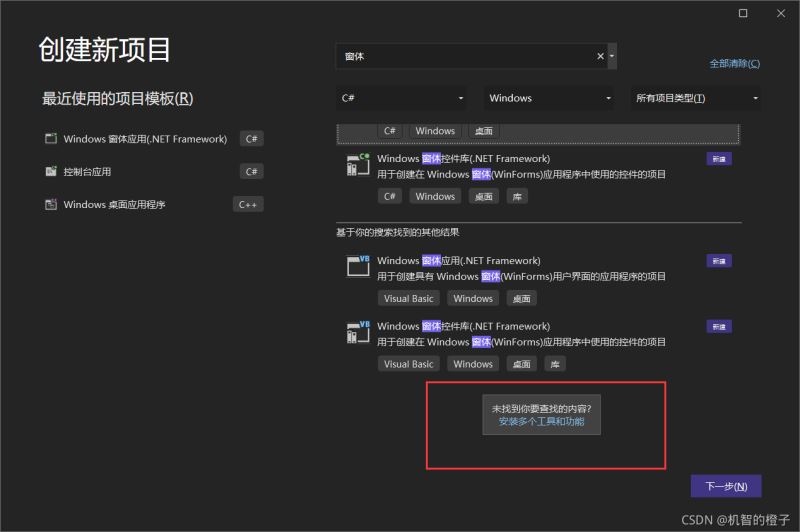This screenshot has height=532, width=800.
Task: Click the 下一步 Next button
Action: coord(726,486)
